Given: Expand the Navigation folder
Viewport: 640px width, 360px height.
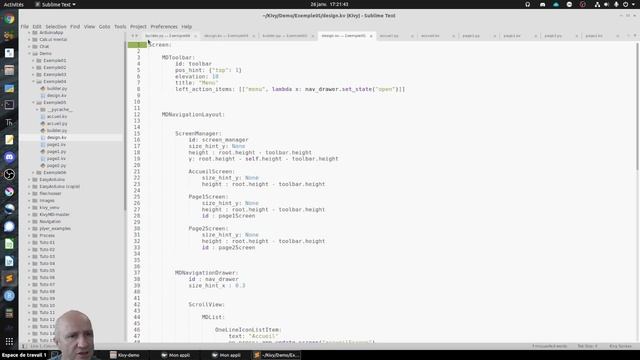Looking at the screenshot, I should click(x=29, y=221).
